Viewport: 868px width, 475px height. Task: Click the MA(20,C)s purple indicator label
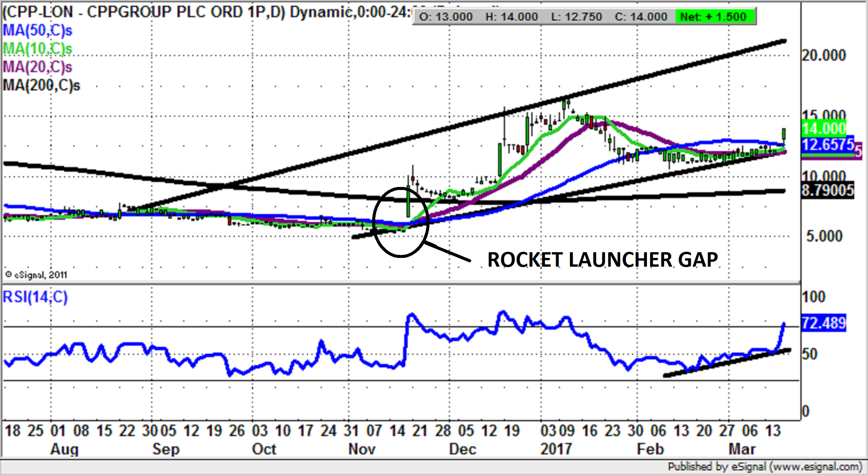point(37,67)
